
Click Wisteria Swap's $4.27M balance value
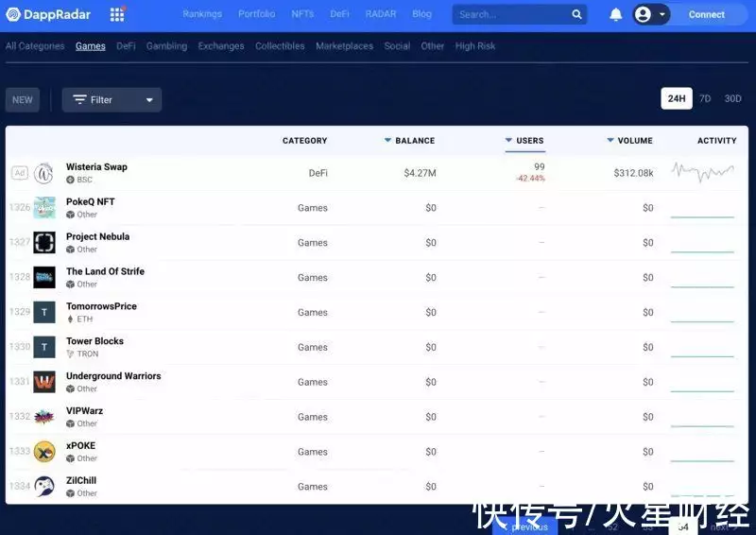pyautogui.click(x=420, y=173)
